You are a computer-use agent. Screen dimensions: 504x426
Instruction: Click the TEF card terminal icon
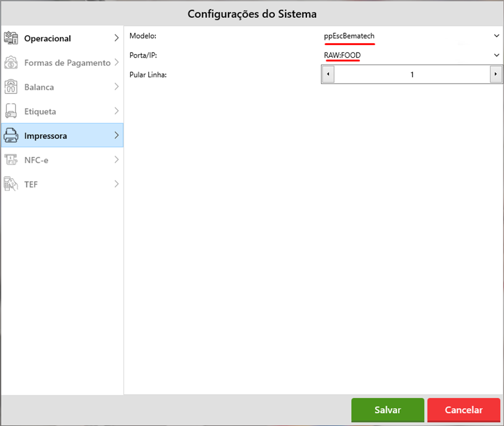pos(11,184)
